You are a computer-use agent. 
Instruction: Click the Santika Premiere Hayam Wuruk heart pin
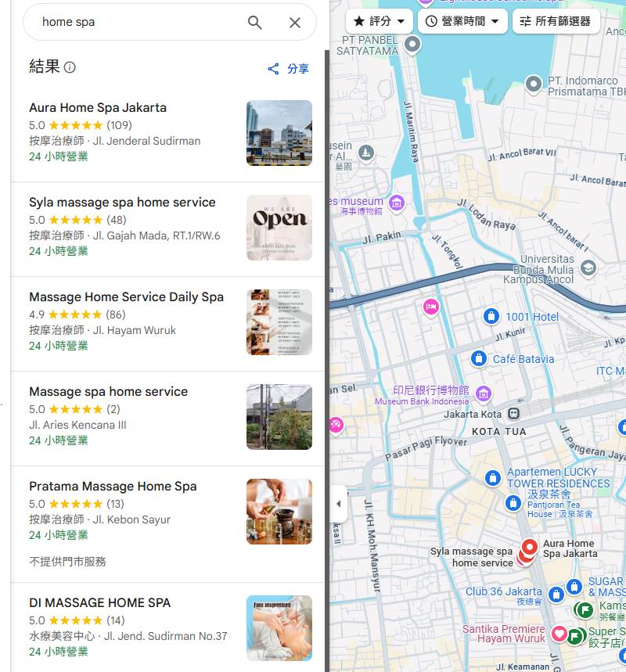click(x=559, y=634)
